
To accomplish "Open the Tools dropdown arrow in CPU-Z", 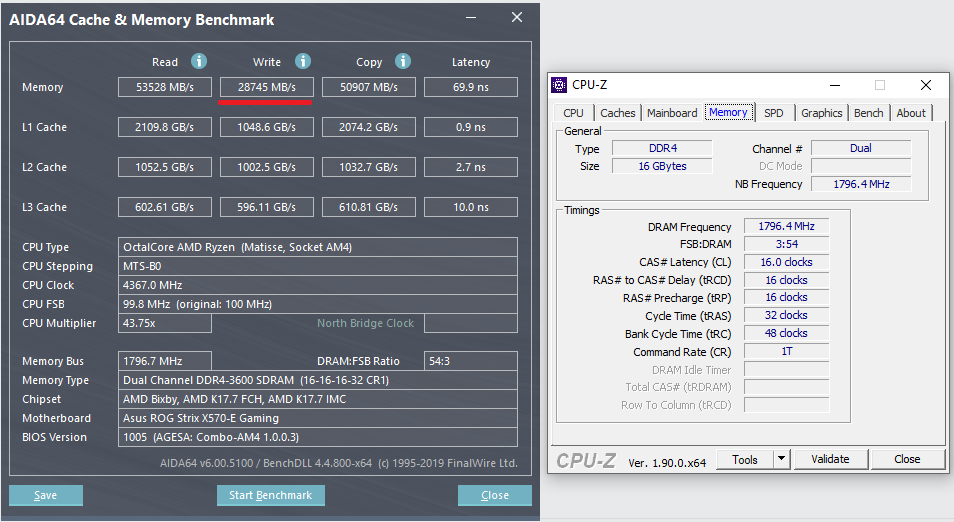I will click(782, 459).
